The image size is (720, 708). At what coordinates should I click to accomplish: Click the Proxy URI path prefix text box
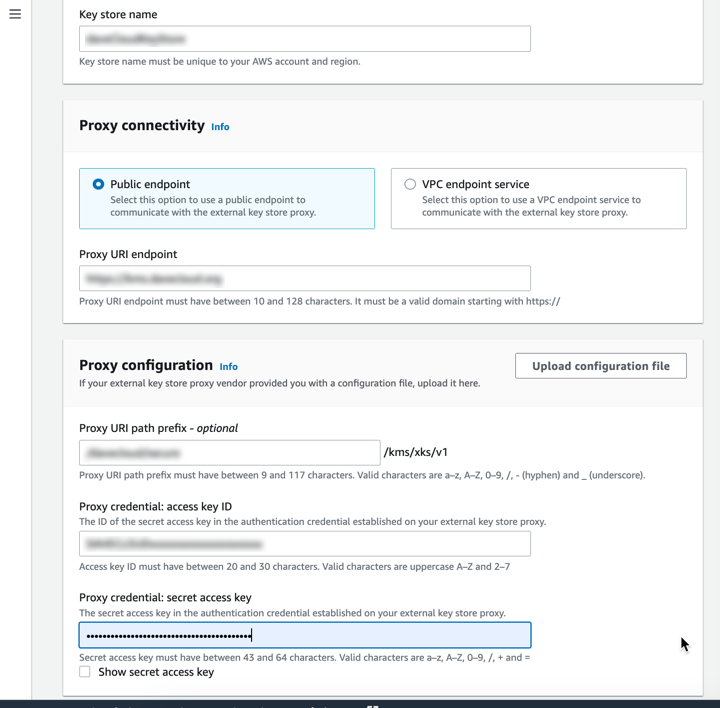tap(229, 452)
